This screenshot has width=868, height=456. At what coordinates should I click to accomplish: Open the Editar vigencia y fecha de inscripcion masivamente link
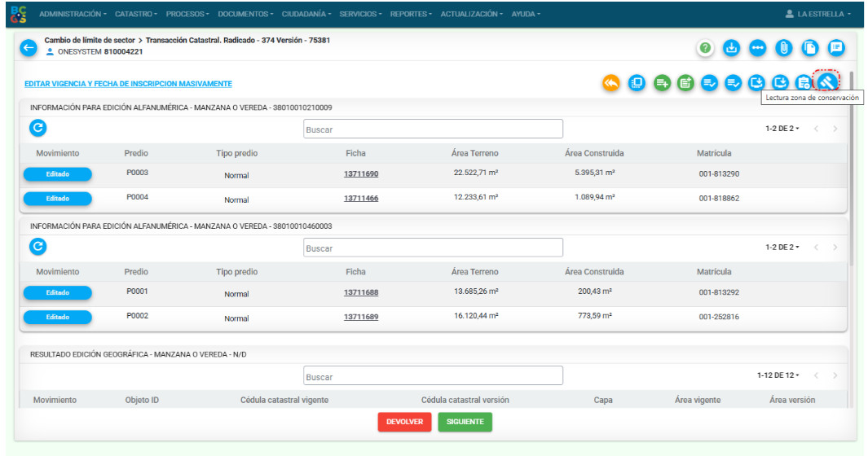pyautogui.click(x=128, y=84)
